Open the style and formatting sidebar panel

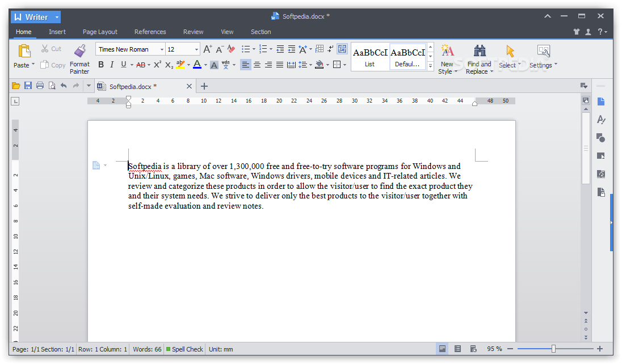point(601,120)
